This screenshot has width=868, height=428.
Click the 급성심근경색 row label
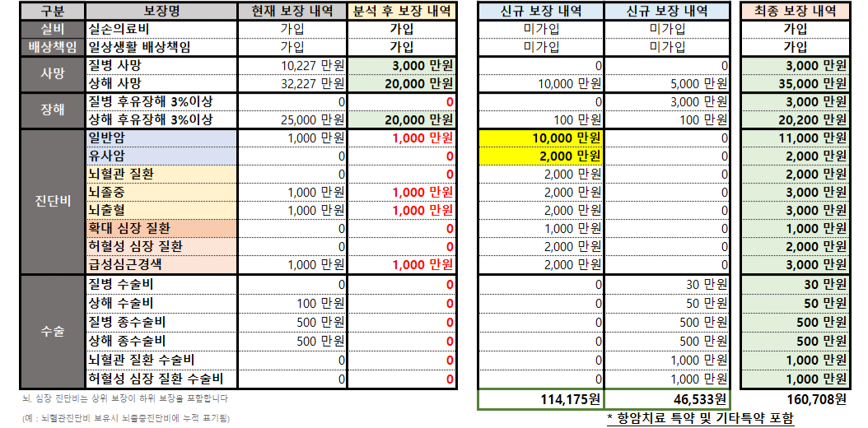click(x=161, y=264)
